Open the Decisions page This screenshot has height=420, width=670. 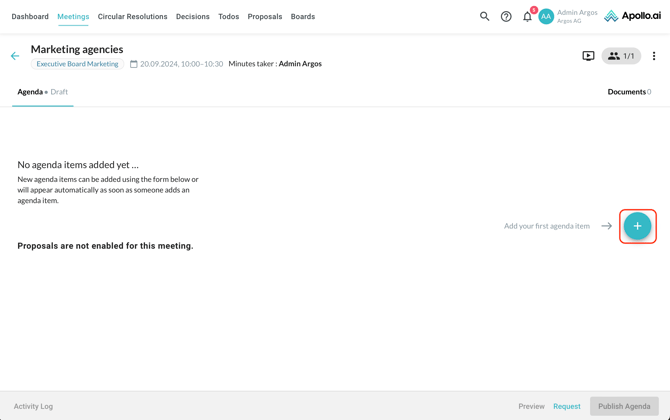pyautogui.click(x=192, y=16)
